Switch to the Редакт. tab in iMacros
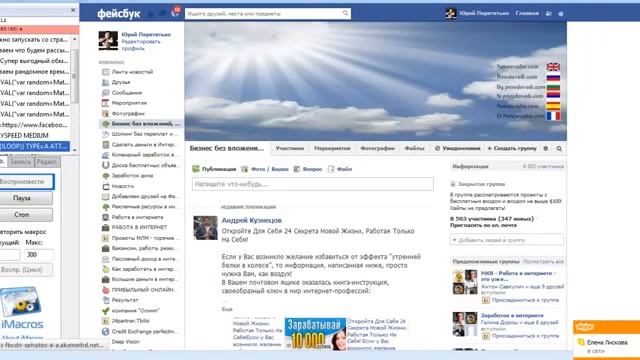The height and width of the screenshot is (360, 640). tap(47, 162)
